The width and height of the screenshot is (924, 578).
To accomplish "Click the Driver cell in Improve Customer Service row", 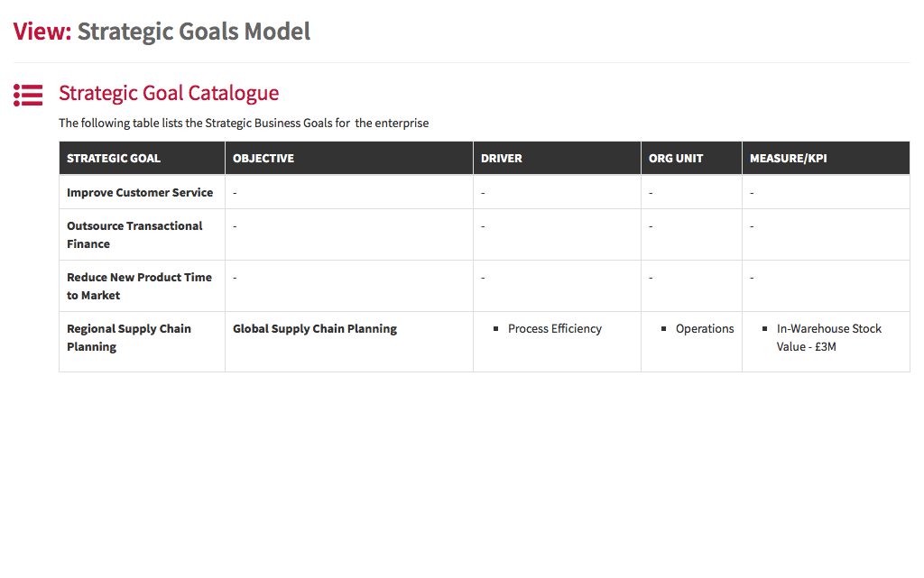I will pos(557,193).
